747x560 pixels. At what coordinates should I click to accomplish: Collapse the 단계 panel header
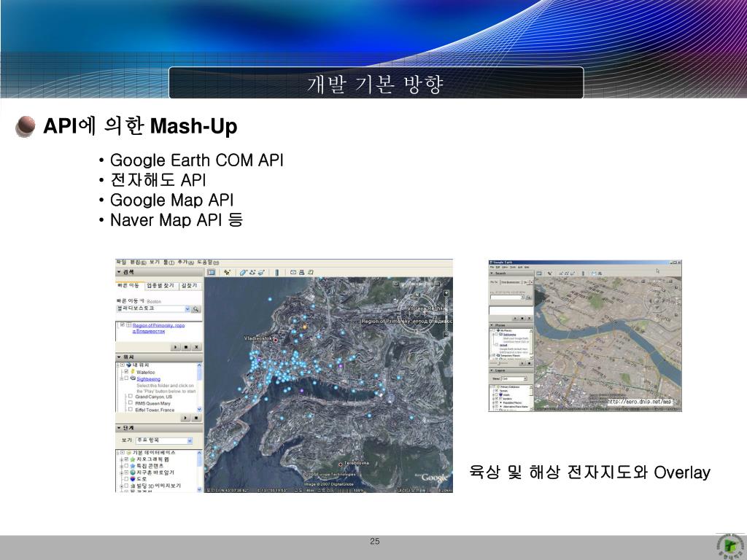[x=159, y=428]
